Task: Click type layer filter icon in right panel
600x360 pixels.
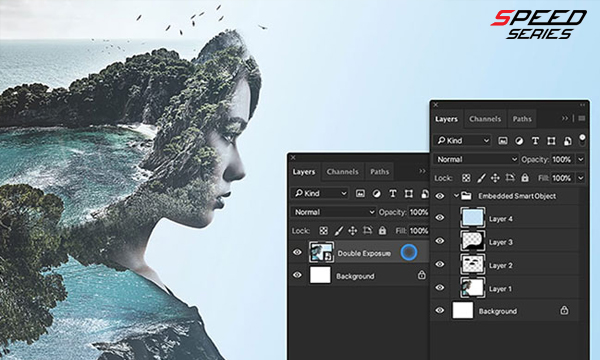Action: click(535, 141)
